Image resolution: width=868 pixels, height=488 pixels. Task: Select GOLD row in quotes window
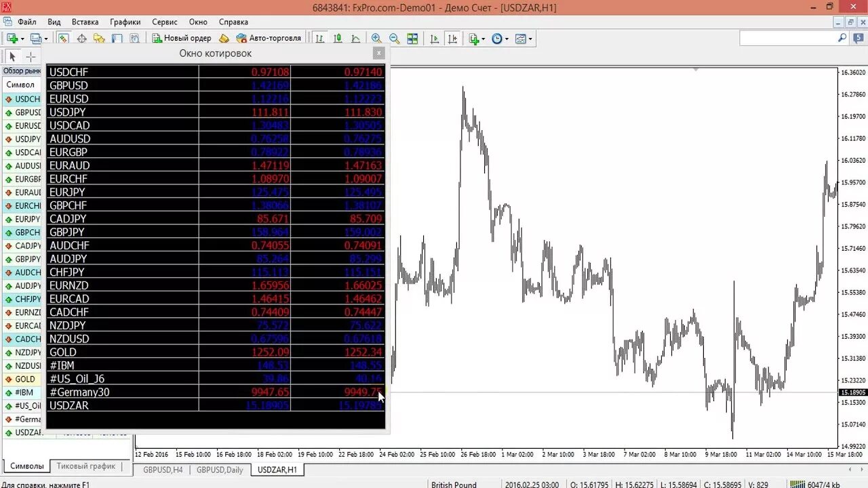point(216,352)
